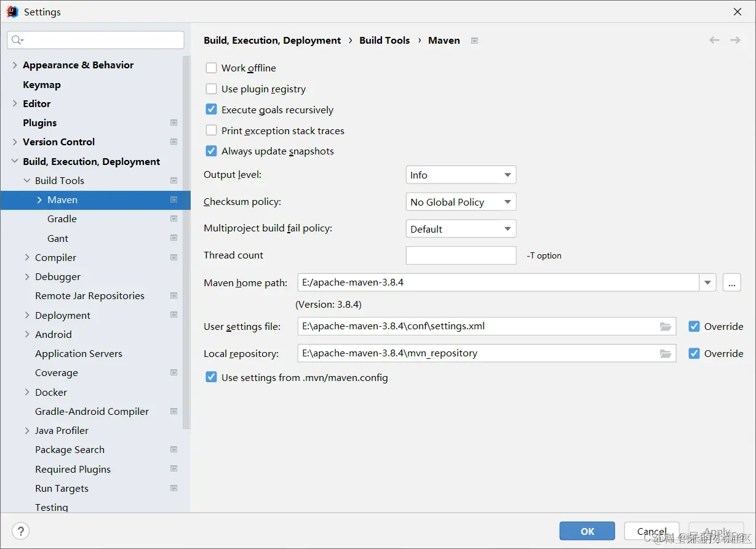Screen dimensions: 756x549
Task: Click the browse ellipsis button for Maven home
Action: (x=731, y=283)
